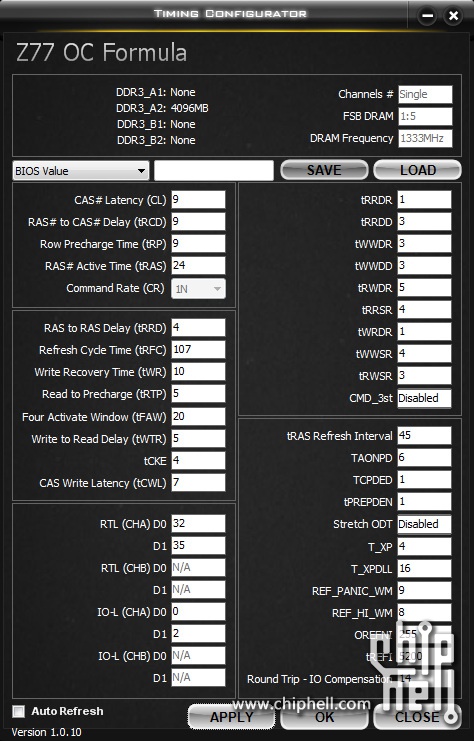Viewport: 474px width, 741px height.
Task: Select the Refresh Cycle Time (tRFC) field
Action: (x=198, y=350)
